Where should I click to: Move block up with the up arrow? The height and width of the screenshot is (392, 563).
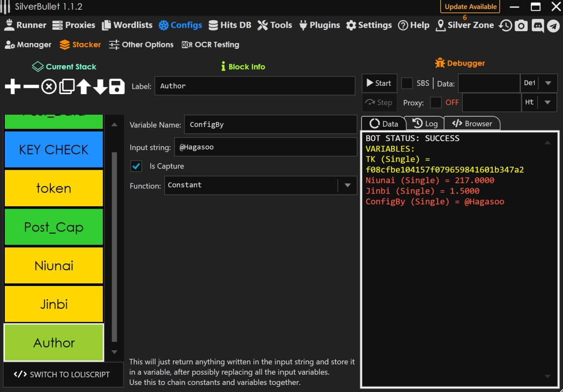click(83, 87)
